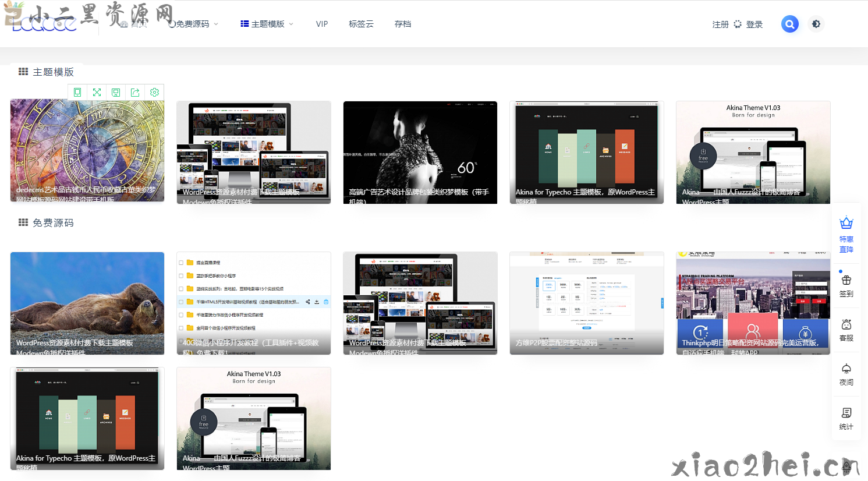This screenshot has height=481, width=868.
Task: Click the green mobile preview toolbar icon
Action: tap(77, 92)
